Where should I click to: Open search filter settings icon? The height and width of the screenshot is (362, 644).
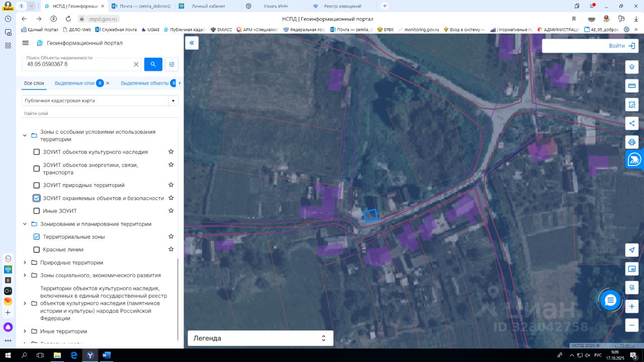pyautogui.click(x=172, y=64)
